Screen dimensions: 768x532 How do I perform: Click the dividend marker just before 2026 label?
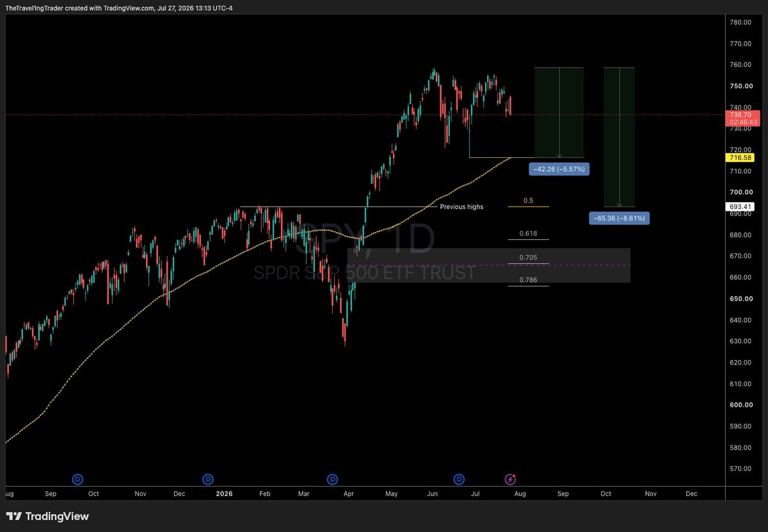point(207,478)
